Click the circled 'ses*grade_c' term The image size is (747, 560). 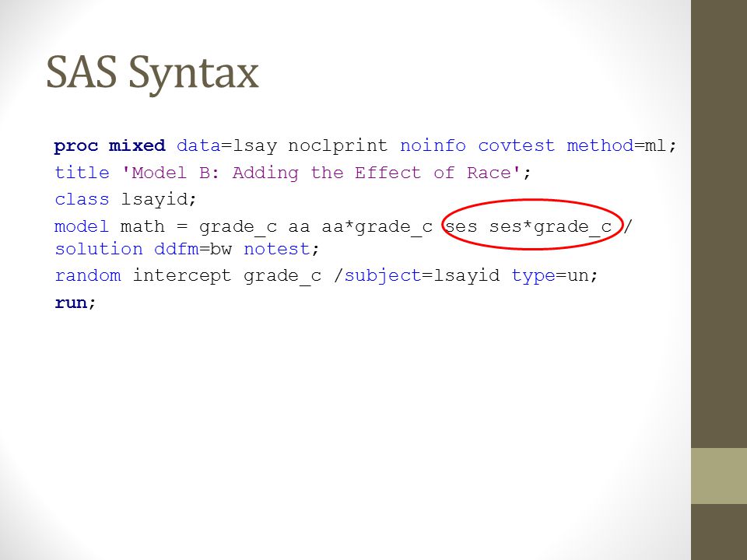[x=551, y=226]
